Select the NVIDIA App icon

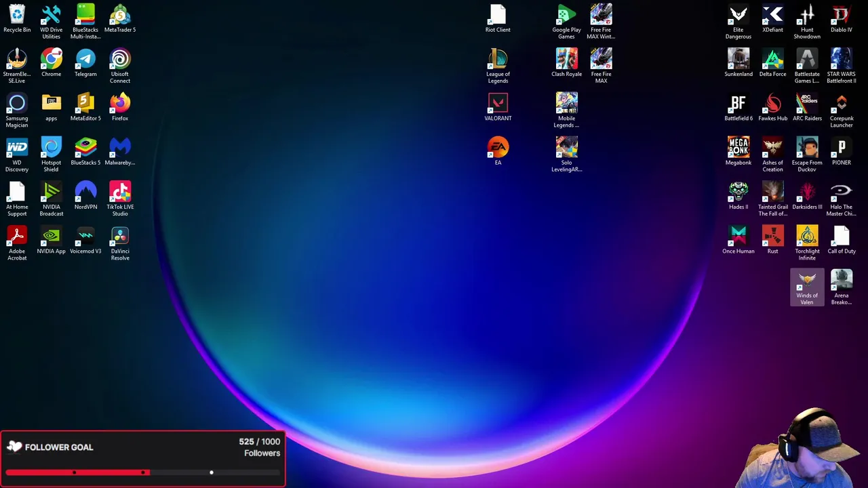(x=52, y=235)
